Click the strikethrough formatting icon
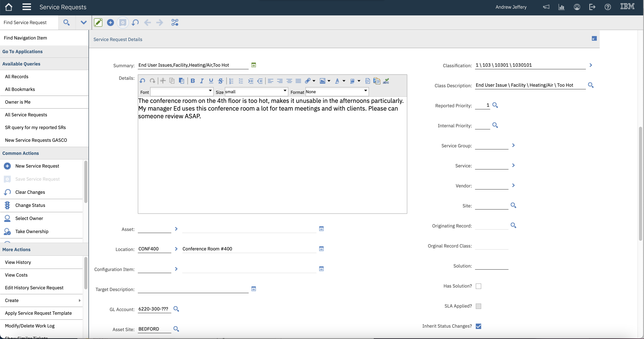644x339 pixels. pyautogui.click(x=220, y=81)
